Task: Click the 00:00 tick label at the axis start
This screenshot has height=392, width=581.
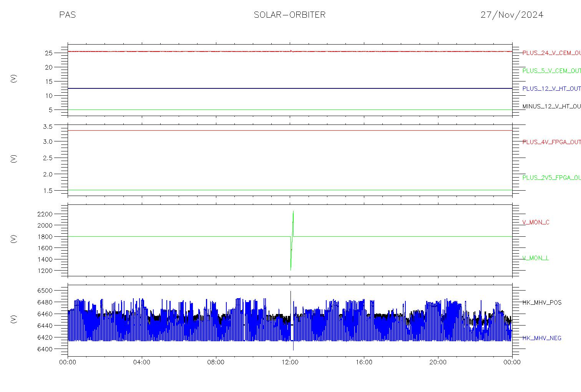Action: 68,362
